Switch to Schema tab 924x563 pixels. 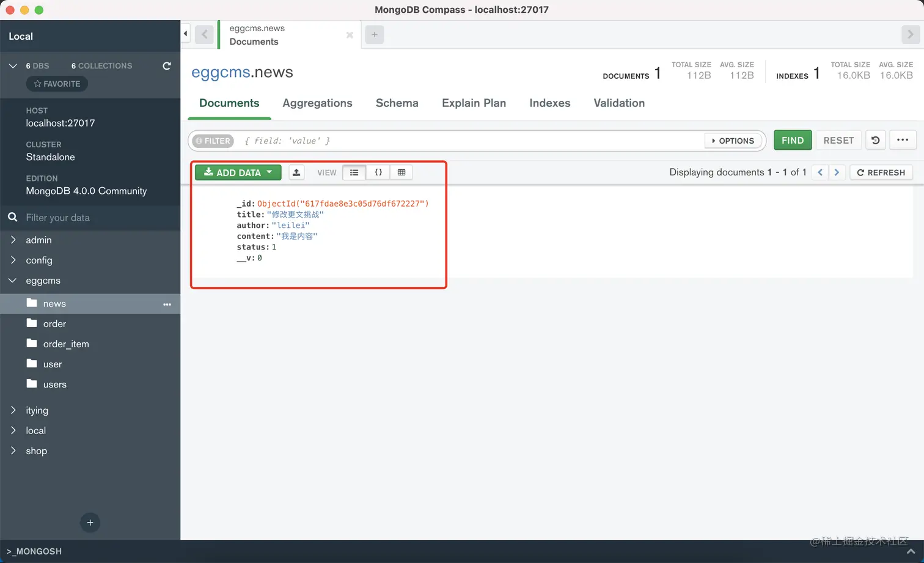coord(397,103)
